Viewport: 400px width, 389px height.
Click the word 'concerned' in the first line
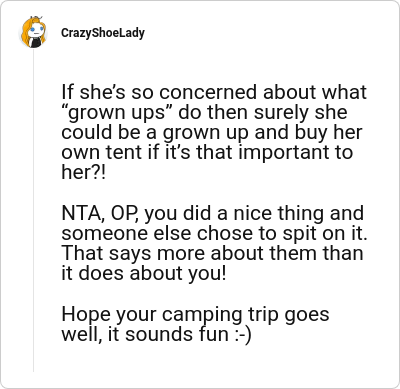click(x=209, y=92)
